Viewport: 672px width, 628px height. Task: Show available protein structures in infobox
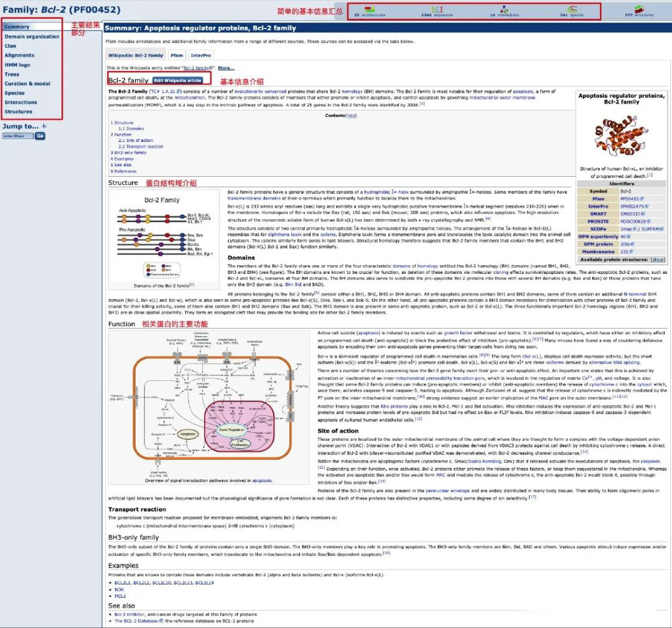coord(657,260)
